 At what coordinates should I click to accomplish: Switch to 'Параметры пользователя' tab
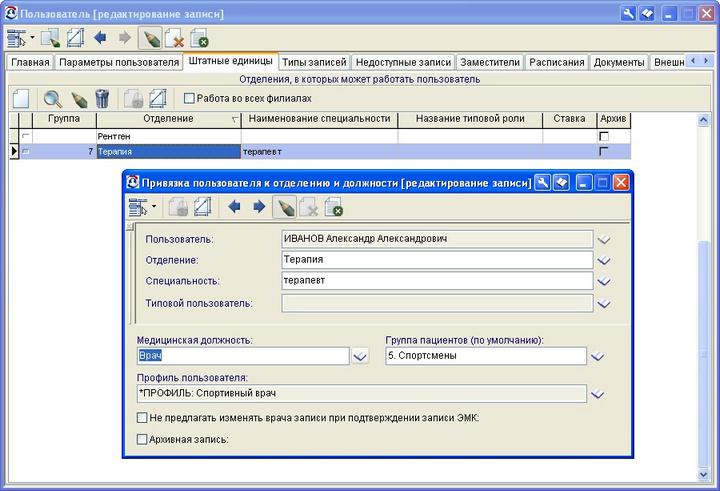click(x=117, y=62)
